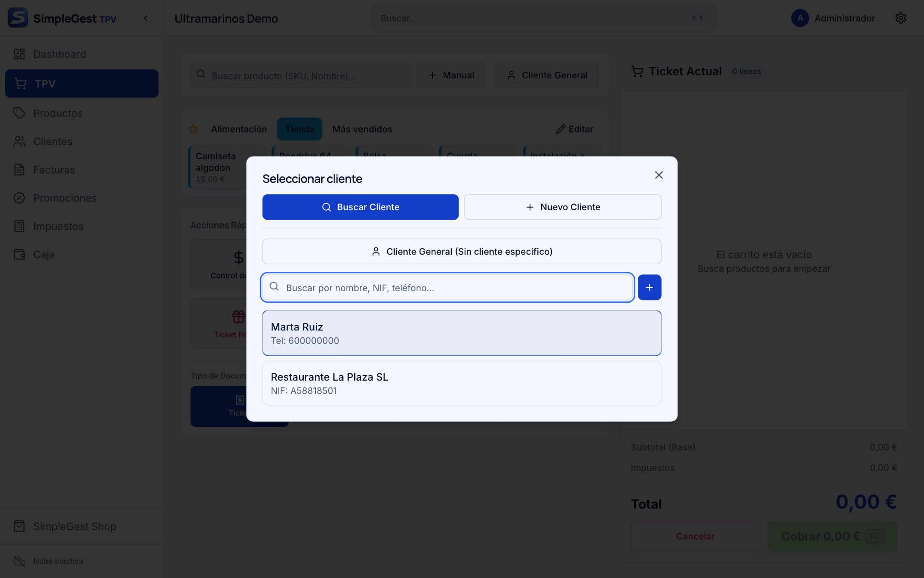Image resolution: width=924 pixels, height=578 pixels.
Task: Focus the search by nombre, NIF, teléfono field
Action: tap(447, 288)
